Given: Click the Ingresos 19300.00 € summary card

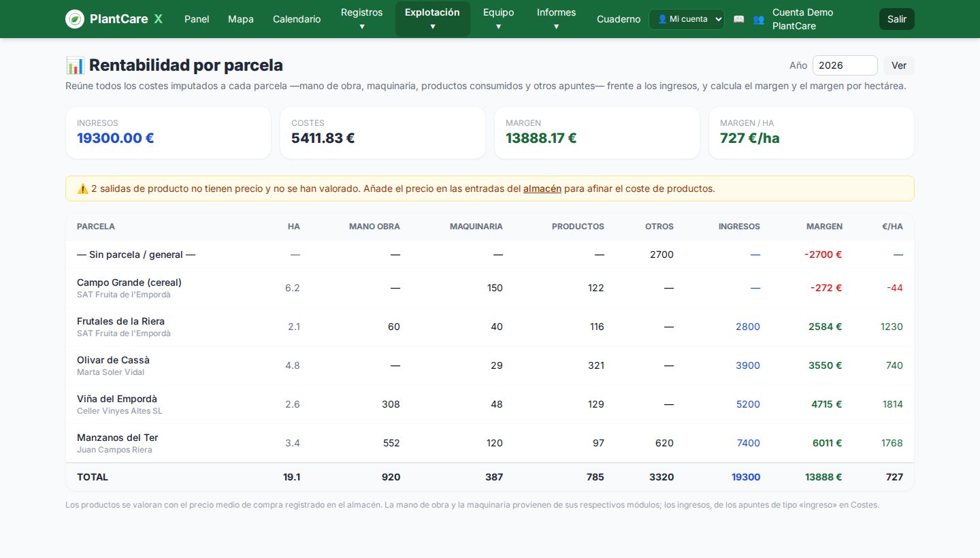Looking at the screenshot, I should point(168,133).
